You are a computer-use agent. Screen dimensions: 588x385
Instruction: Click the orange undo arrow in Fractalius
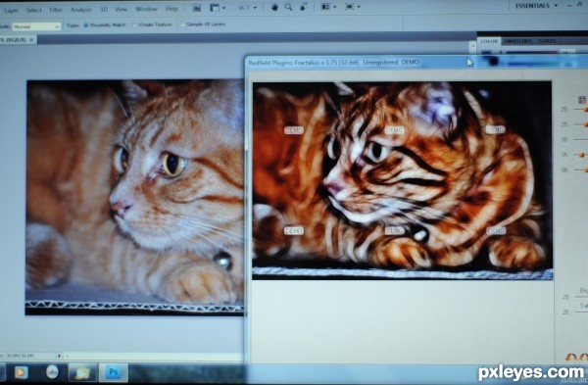(x=571, y=358)
